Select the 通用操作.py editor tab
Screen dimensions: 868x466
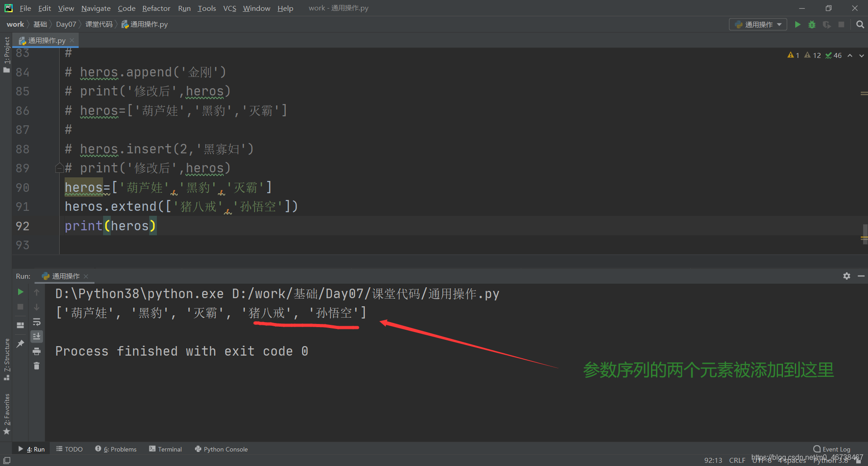(x=45, y=40)
